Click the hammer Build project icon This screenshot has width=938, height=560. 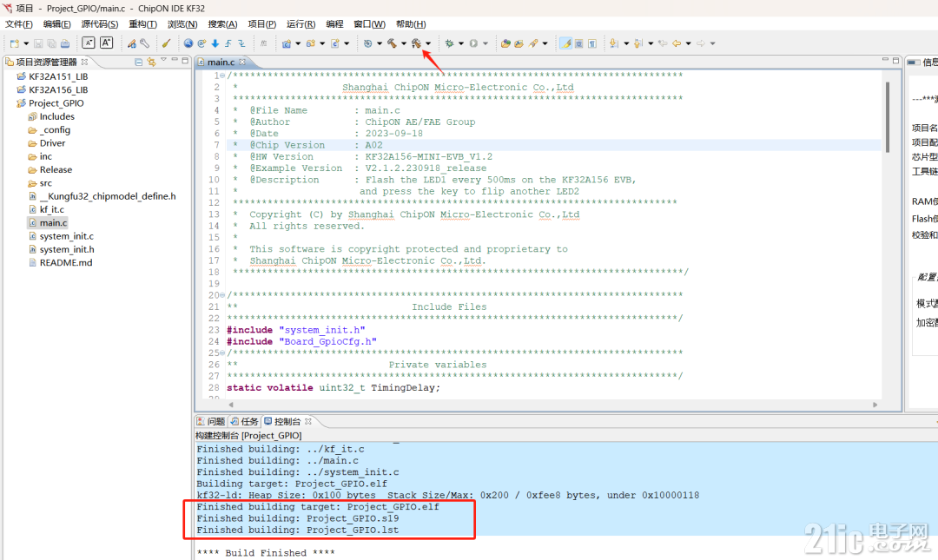[x=392, y=43]
